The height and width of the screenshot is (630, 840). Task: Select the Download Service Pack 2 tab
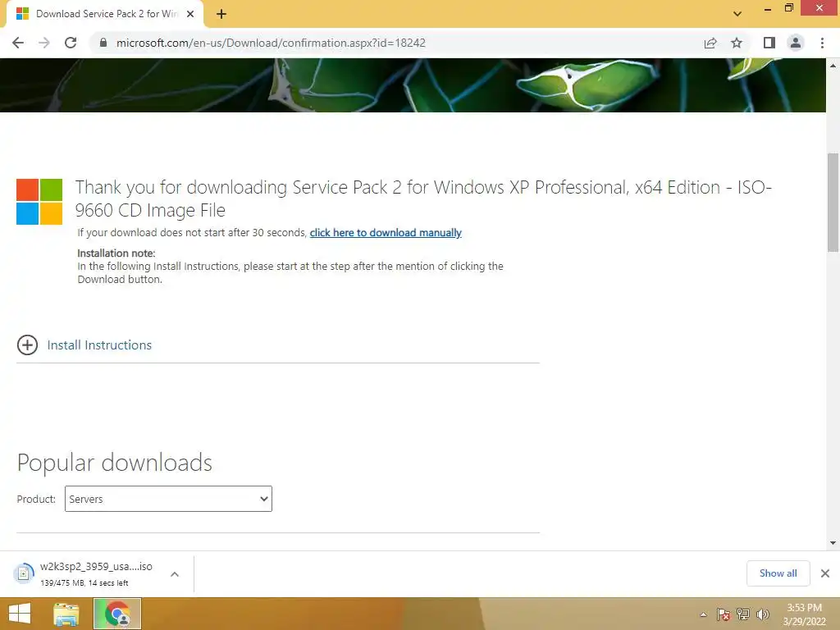(105, 14)
